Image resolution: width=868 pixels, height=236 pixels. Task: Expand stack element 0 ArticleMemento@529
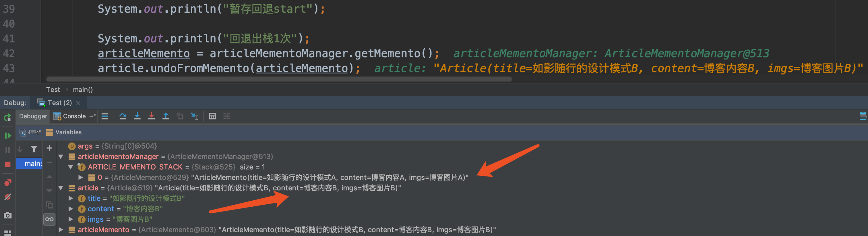point(81,178)
